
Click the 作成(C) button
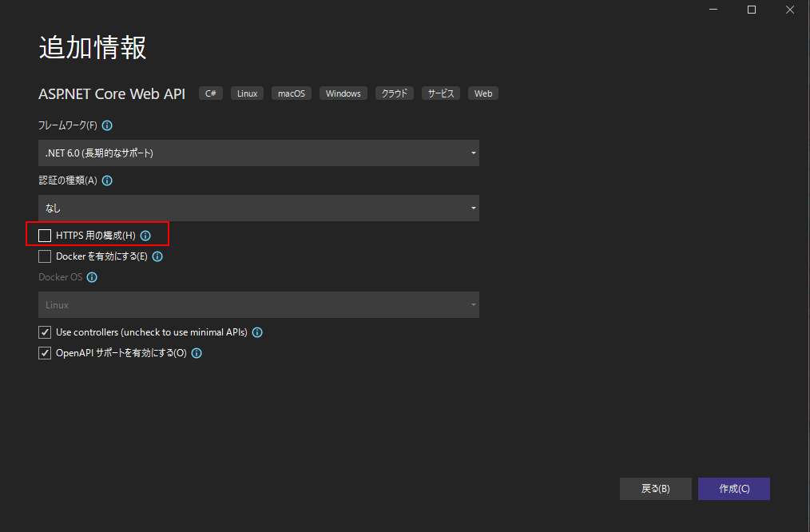coord(734,489)
